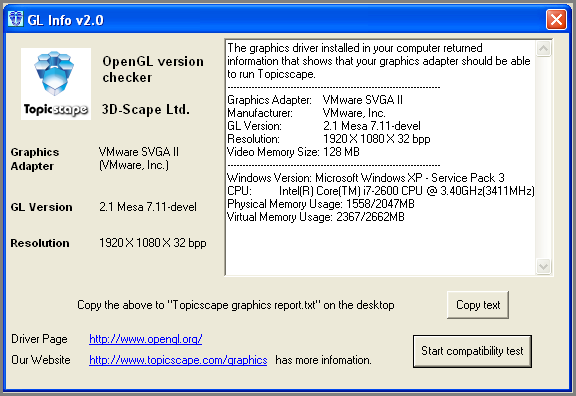
Task: Click the 'Video Memory Size: 128 MB' line
Action: coord(293,152)
